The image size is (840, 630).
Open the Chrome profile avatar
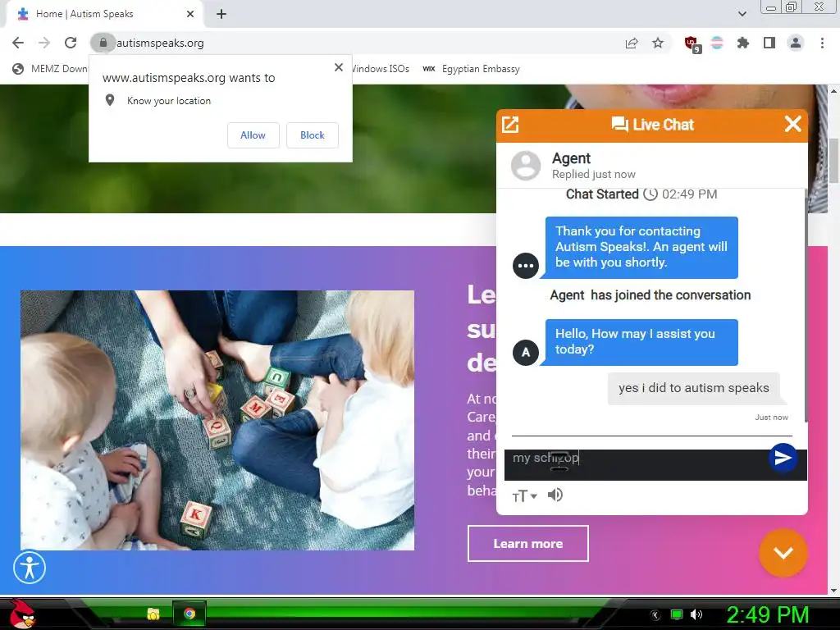point(796,43)
